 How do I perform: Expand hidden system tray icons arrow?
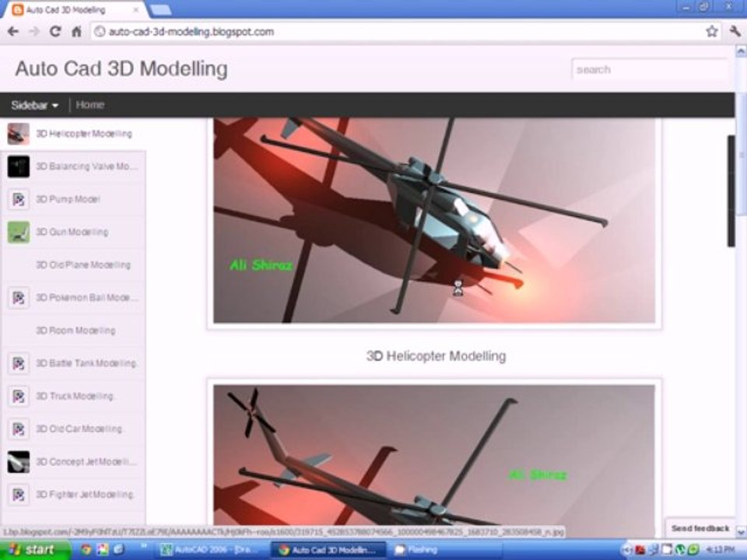point(627,551)
